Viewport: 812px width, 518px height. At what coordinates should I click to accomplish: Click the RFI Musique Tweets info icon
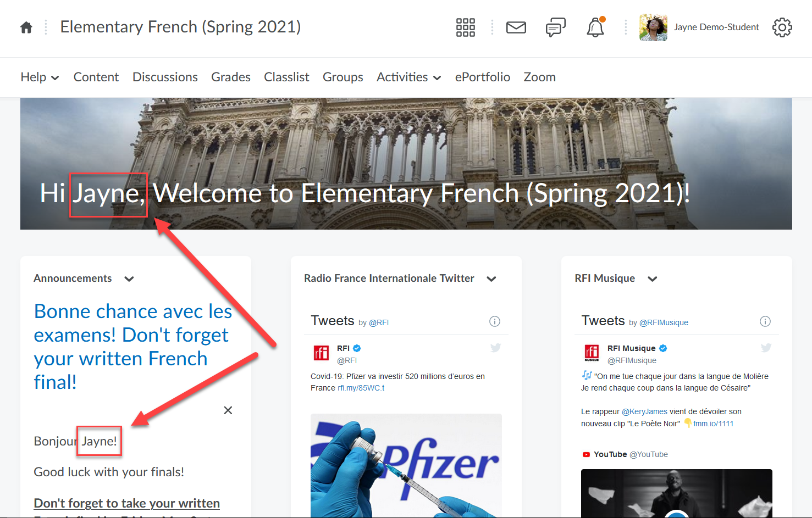(x=765, y=321)
